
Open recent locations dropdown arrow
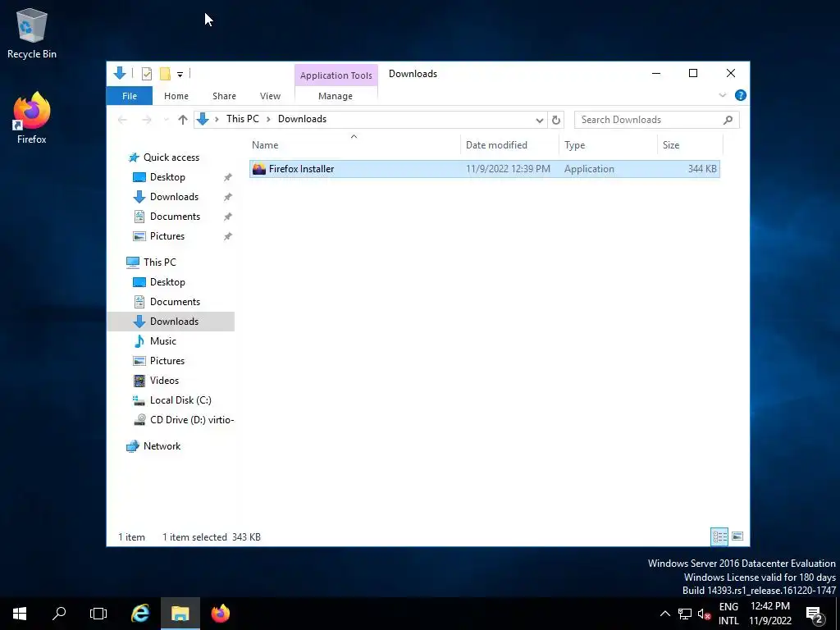pyautogui.click(x=166, y=120)
